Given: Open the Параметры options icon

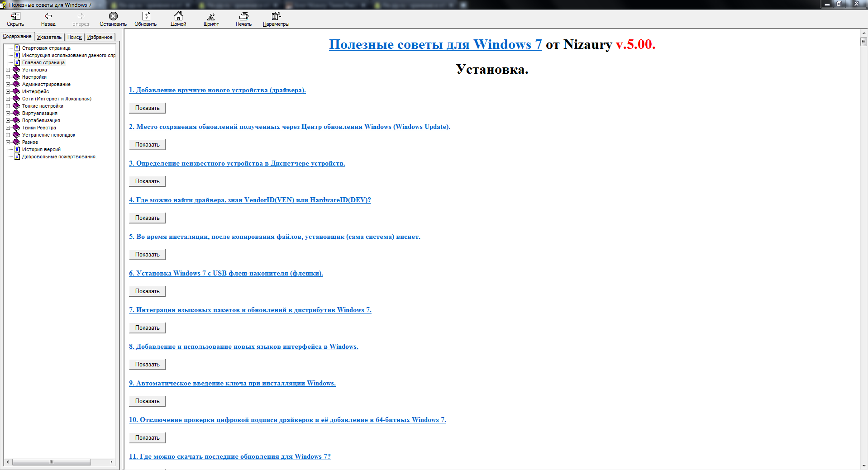Looking at the screenshot, I should point(276,16).
